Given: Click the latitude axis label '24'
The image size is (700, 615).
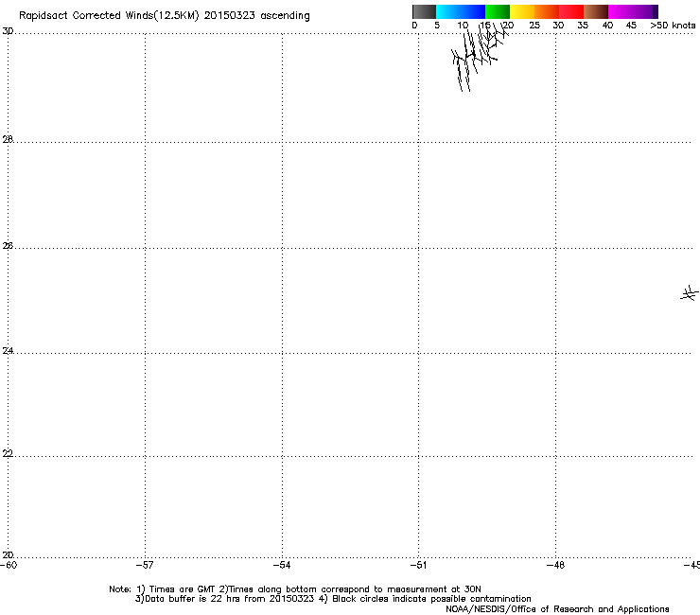Looking at the screenshot, I should click(8, 351).
